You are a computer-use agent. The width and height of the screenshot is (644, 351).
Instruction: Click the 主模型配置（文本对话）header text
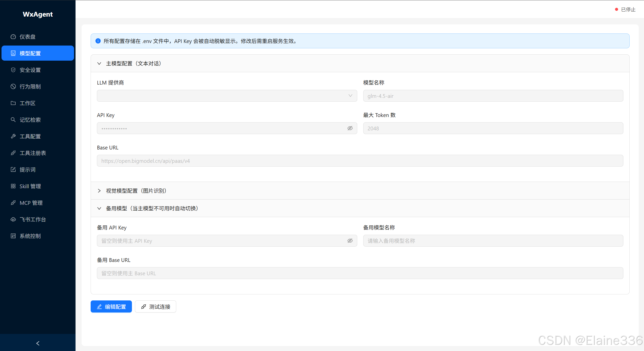[x=134, y=64]
